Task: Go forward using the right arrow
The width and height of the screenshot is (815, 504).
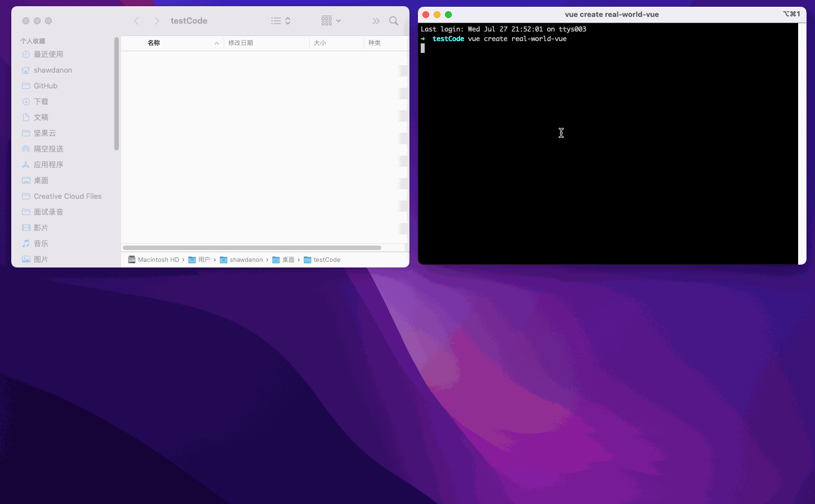Action: tap(157, 21)
